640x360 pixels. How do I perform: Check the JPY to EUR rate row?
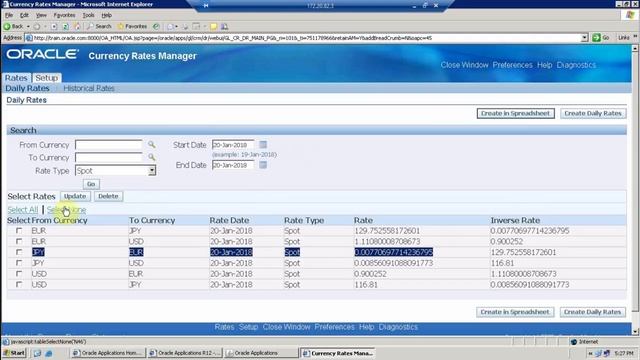click(x=19, y=252)
